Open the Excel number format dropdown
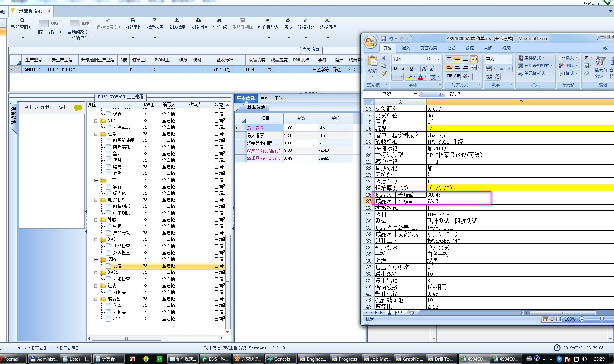 510,59
